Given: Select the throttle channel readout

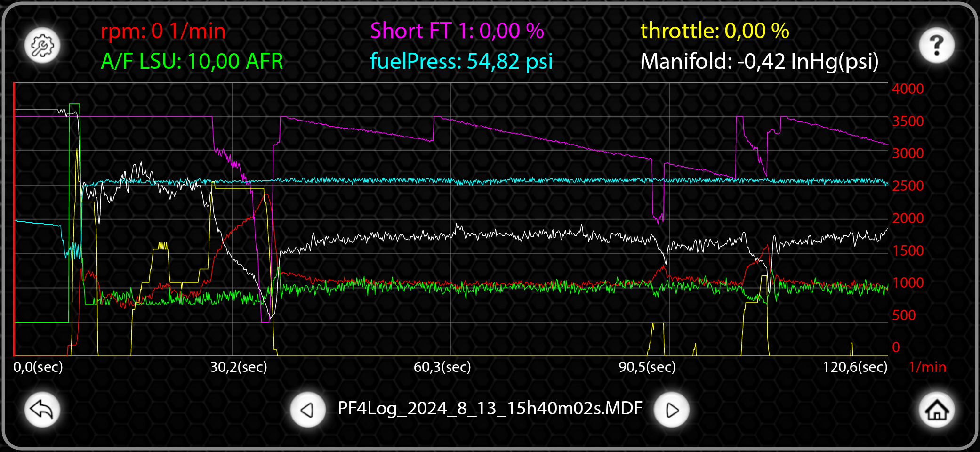Looking at the screenshot, I should click(715, 31).
